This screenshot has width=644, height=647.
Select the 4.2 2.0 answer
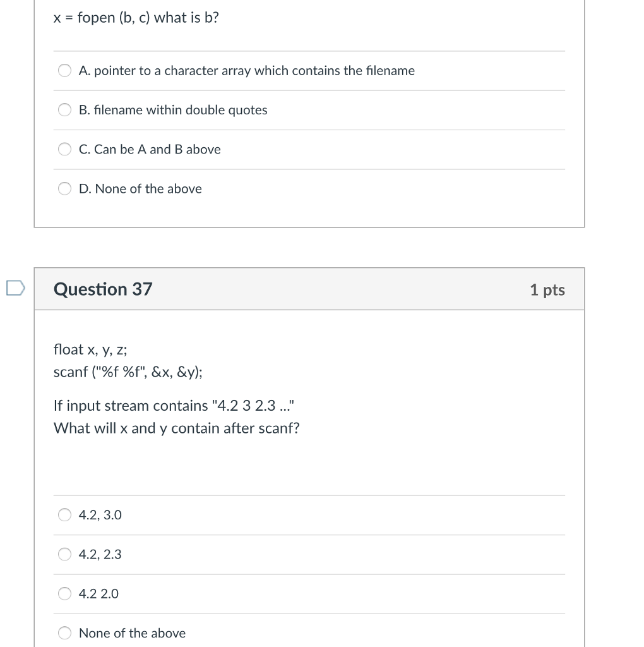click(x=64, y=593)
